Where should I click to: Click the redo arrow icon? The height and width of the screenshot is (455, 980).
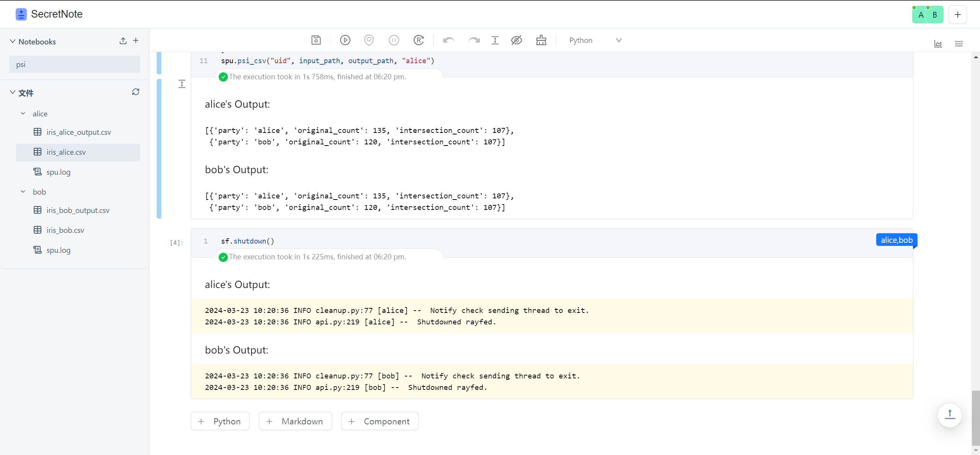[474, 40]
